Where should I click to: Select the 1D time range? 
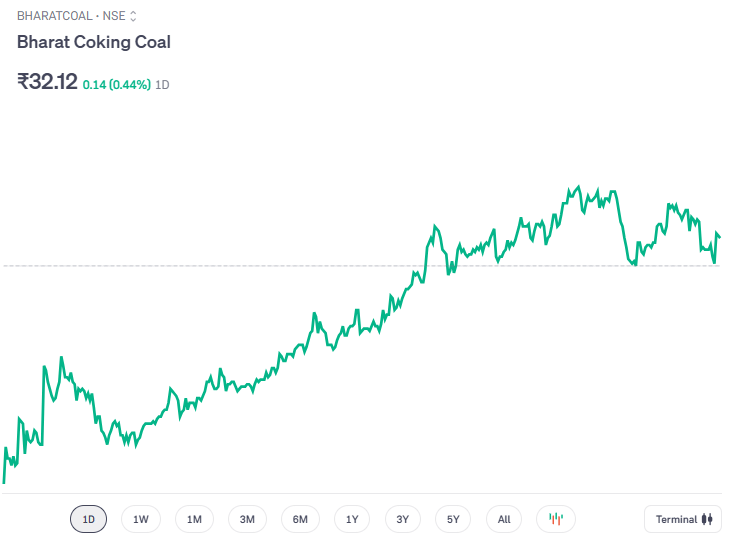point(88,519)
